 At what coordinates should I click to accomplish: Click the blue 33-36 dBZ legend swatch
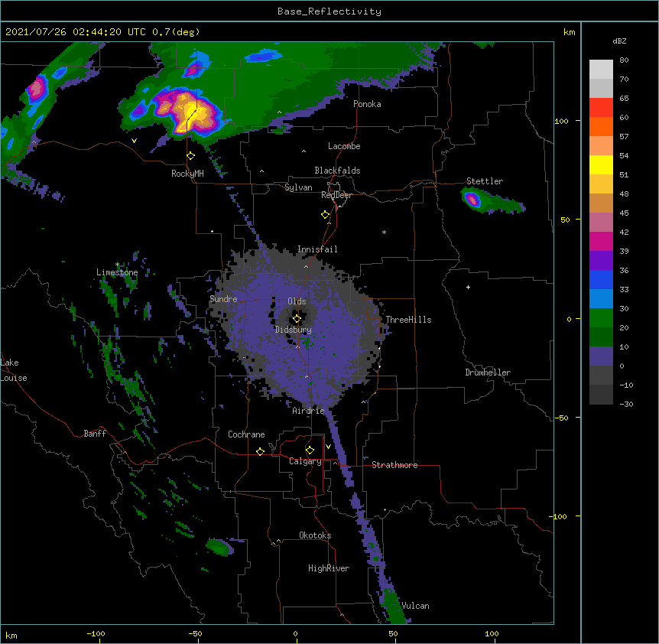pos(601,279)
